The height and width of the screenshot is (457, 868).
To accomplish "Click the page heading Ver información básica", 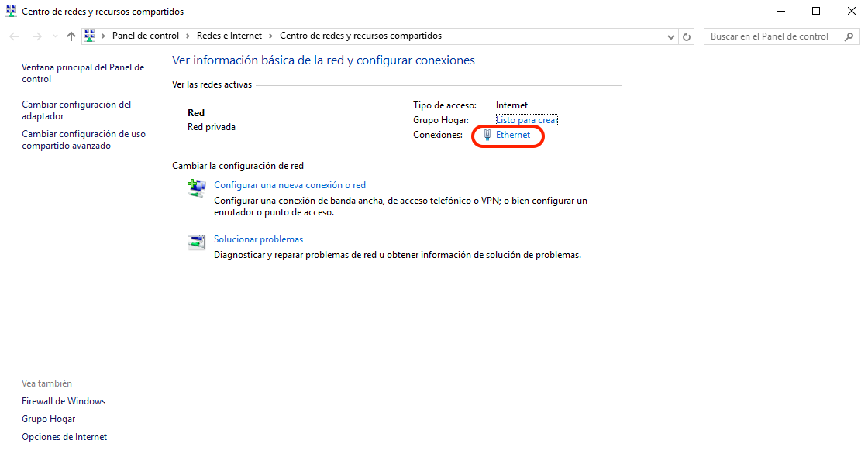I will click(x=323, y=60).
